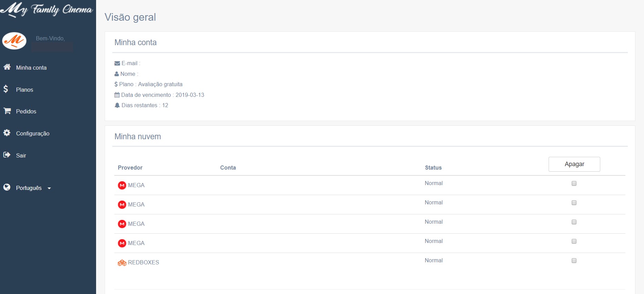Image resolution: width=644 pixels, height=294 pixels.
Task: Open the Português language dropdown arrow
Action: pyautogui.click(x=49, y=189)
